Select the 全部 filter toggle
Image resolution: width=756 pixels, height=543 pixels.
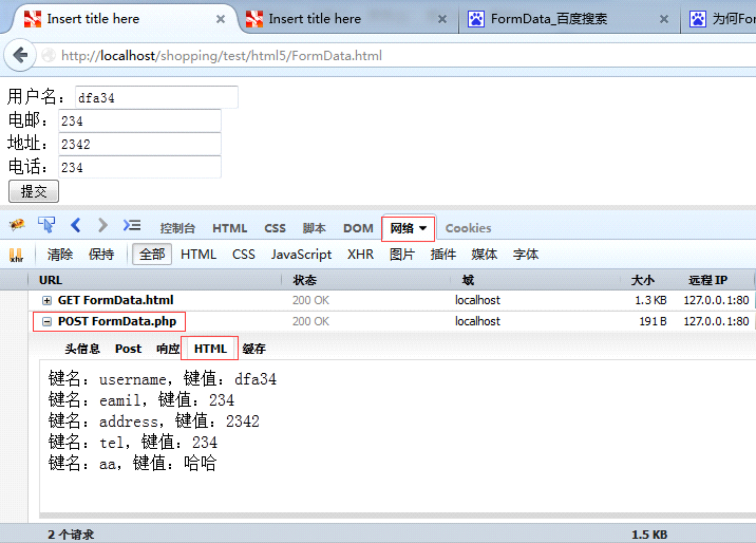152,254
